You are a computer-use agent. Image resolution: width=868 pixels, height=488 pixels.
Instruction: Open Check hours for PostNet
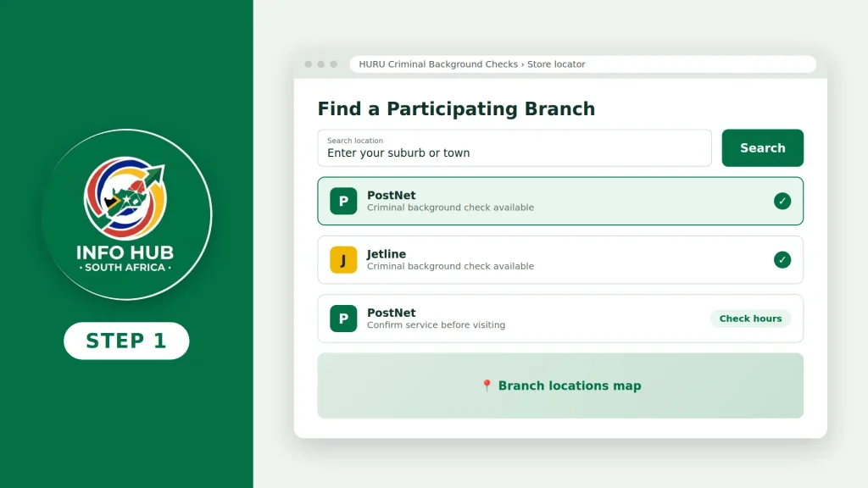pyautogui.click(x=750, y=319)
